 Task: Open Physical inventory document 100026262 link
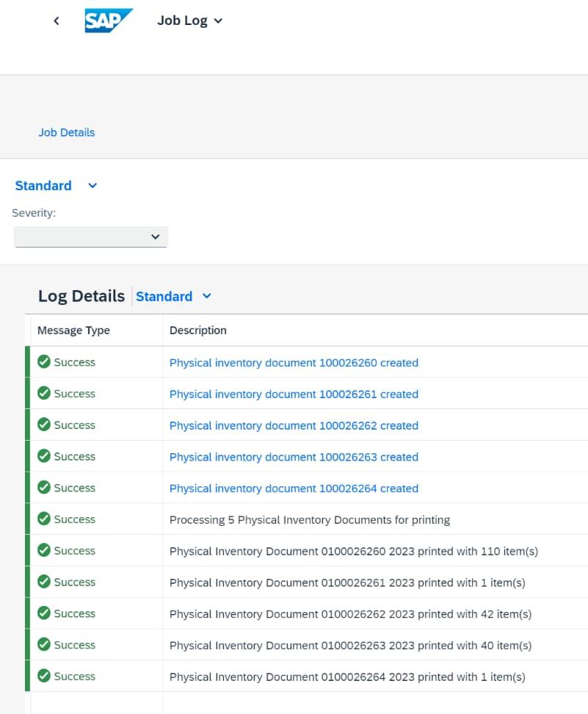coord(294,425)
